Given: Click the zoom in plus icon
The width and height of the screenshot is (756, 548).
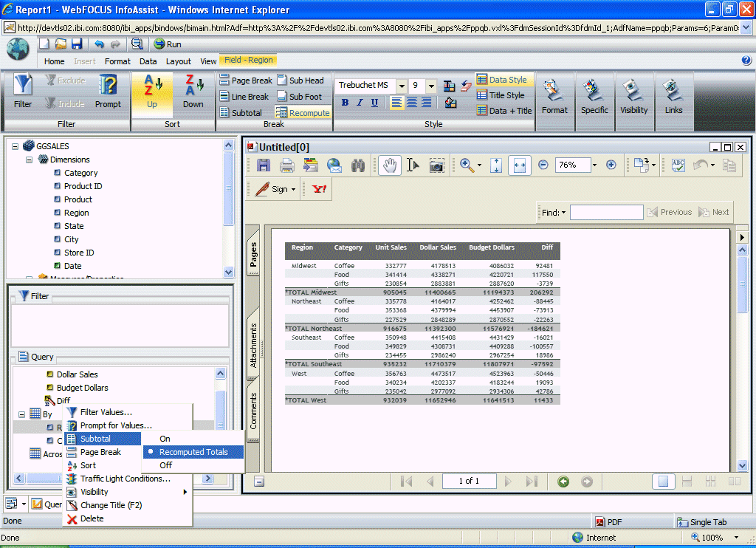Looking at the screenshot, I should tap(611, 165).
